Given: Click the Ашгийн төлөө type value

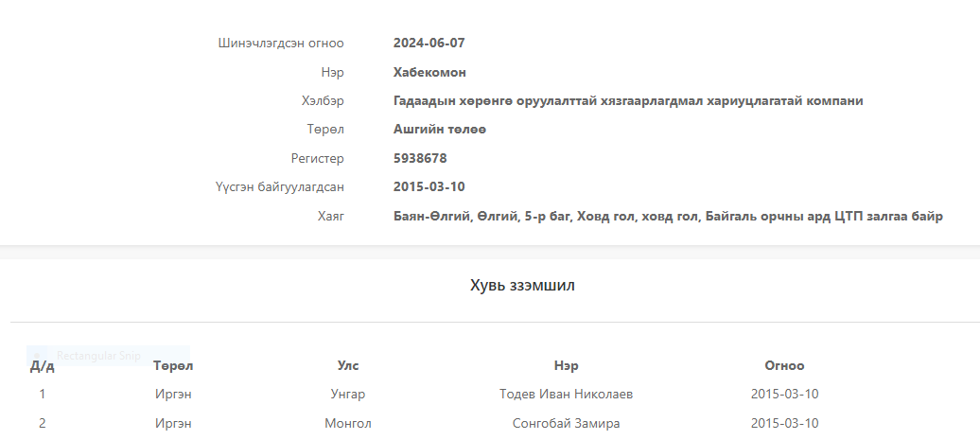Looking at the screenshot, I should click(x=440, y=129).
